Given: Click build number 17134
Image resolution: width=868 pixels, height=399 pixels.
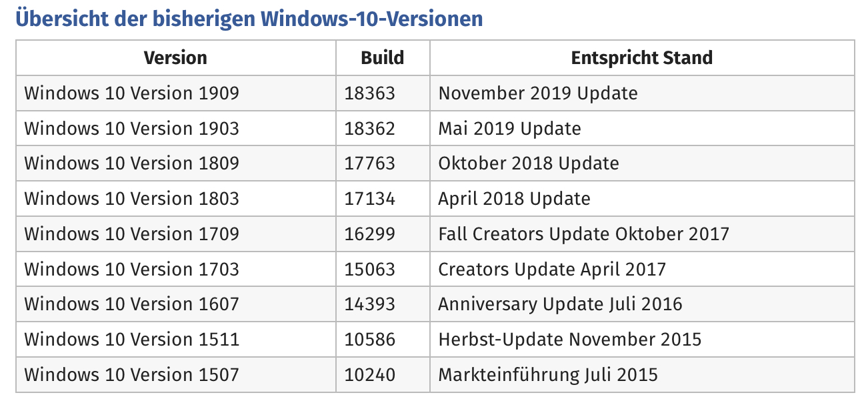Looking at the screenshot, I should click(370, 199).
